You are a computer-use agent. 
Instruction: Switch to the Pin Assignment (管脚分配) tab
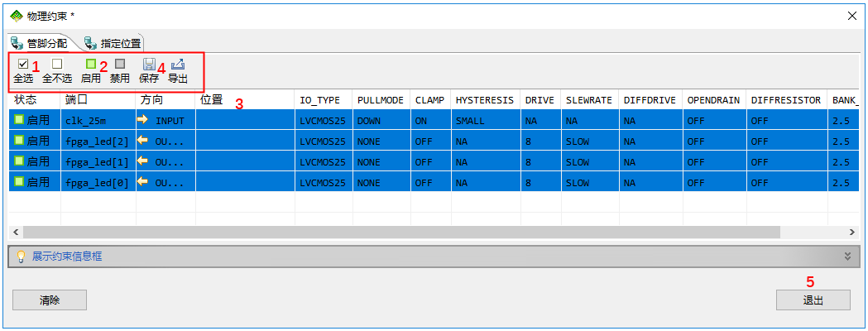click(39, 43)
